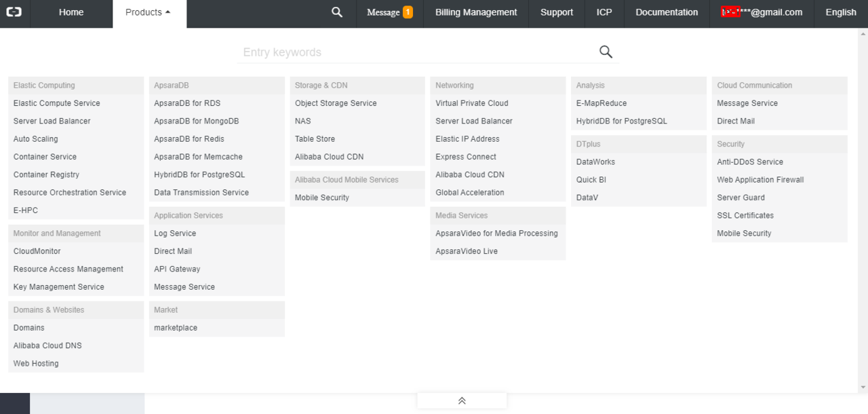Open Resource Access Management

point(68,269)
